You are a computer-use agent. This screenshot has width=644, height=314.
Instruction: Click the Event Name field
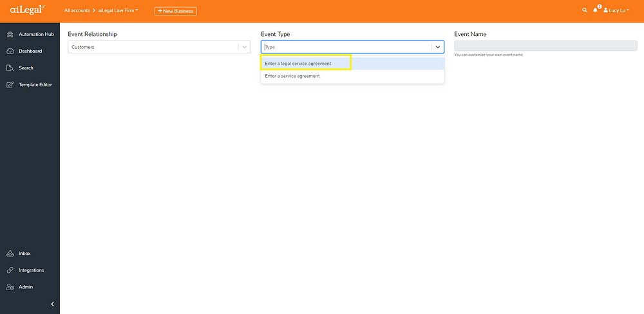546,46
